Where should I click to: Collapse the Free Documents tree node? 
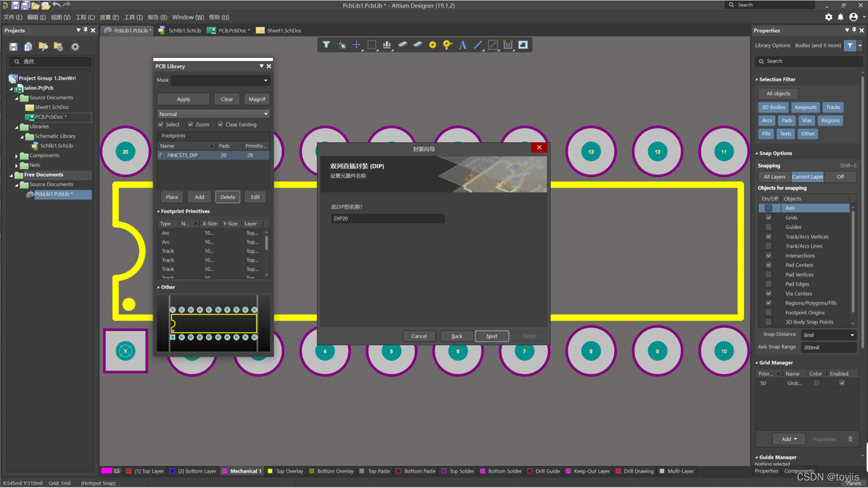(11, 175)
